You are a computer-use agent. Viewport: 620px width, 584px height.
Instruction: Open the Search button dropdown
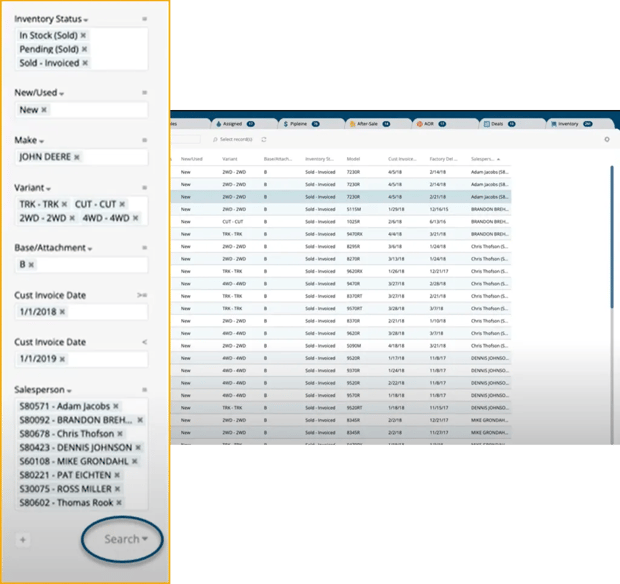(x=145, y=539)
